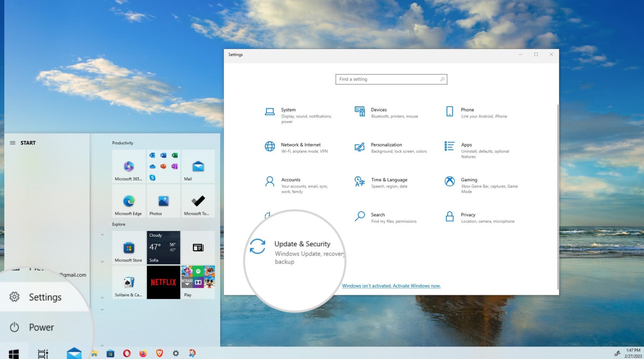Screen dimensions: 644x359
Task: Launch Opera browser from taskbar
Action: pos(127,354)
